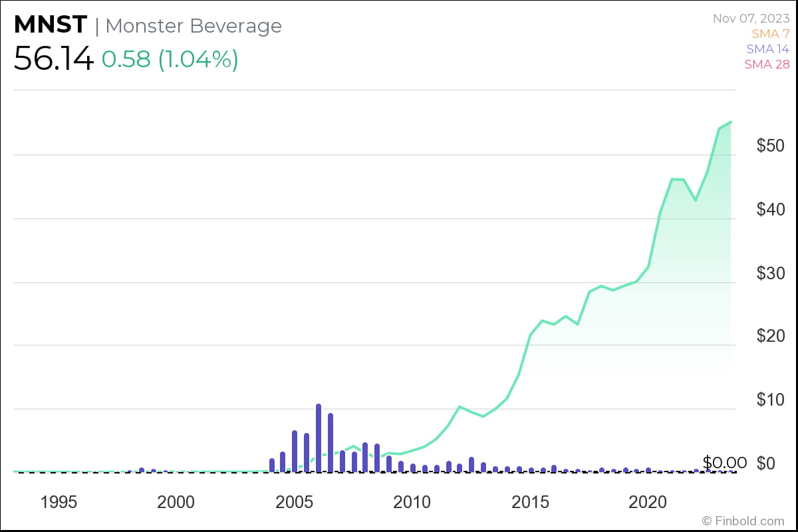The height and width of the screenshot is (532, 798).
Task: Click the $30 price axis label
Action: (771, 273)
